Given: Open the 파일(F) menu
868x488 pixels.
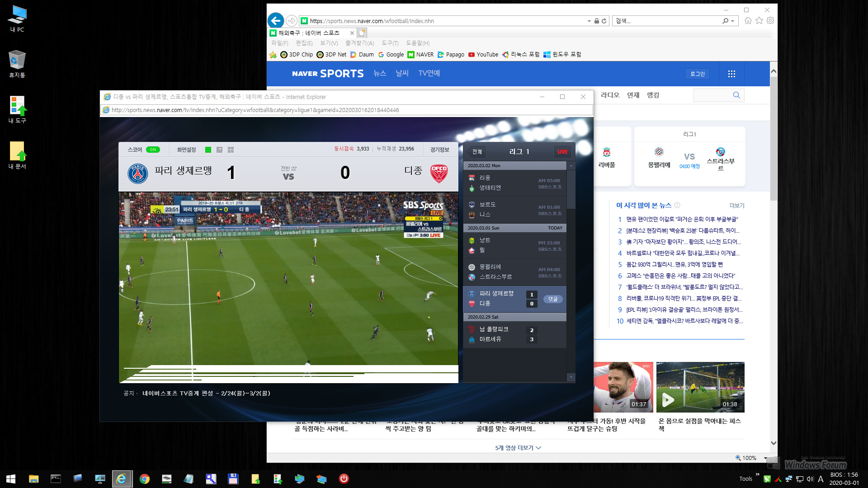Looking at the screenshot, I should [279, 43].
